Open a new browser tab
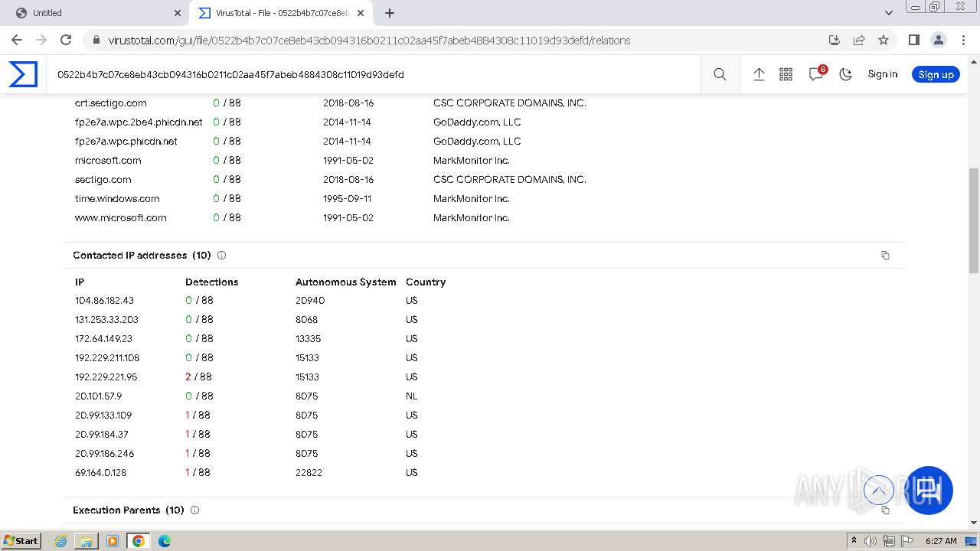The width and height of the screenshot is (980, 551). point(390,13)
